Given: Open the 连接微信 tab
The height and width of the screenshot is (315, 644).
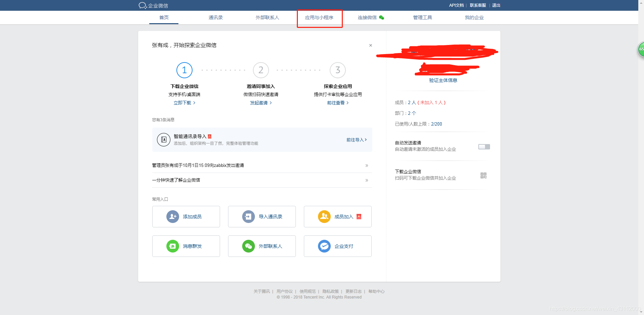Looking at the screenshot, I should click(367, 17).
